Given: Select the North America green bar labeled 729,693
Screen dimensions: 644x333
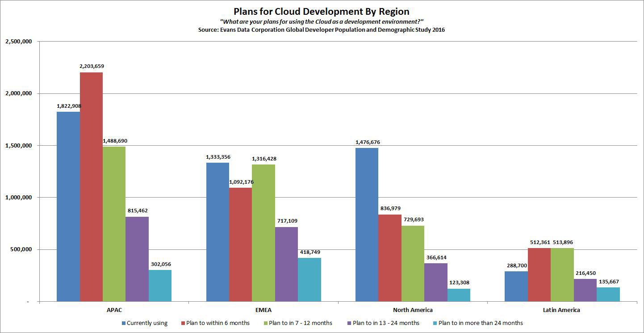Looking at the screenshot, I should 413,264.
